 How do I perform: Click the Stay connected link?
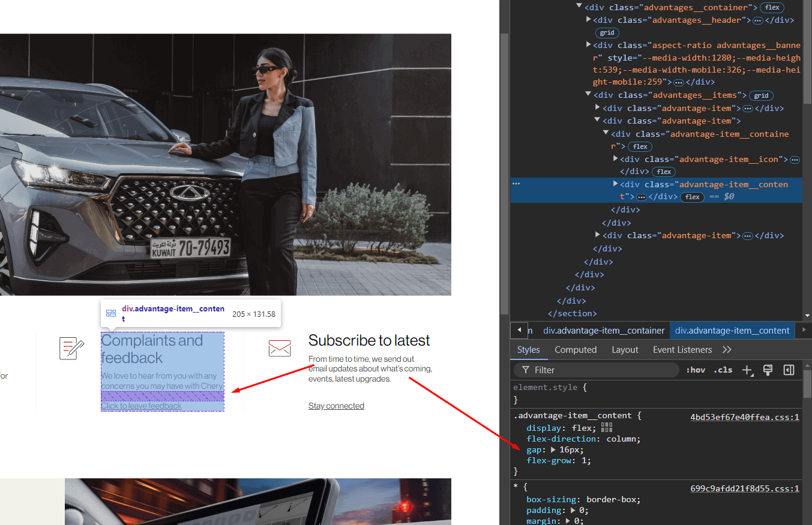[336, 406]
